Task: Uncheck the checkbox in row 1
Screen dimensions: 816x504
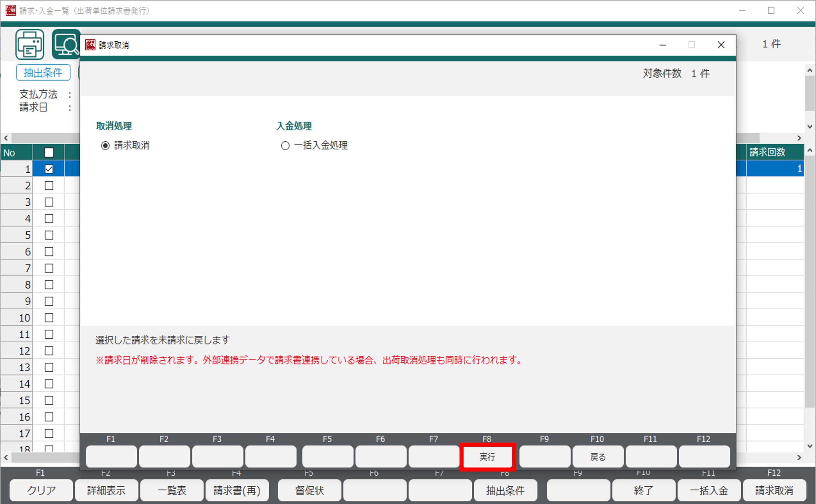Action: (49, 169)
